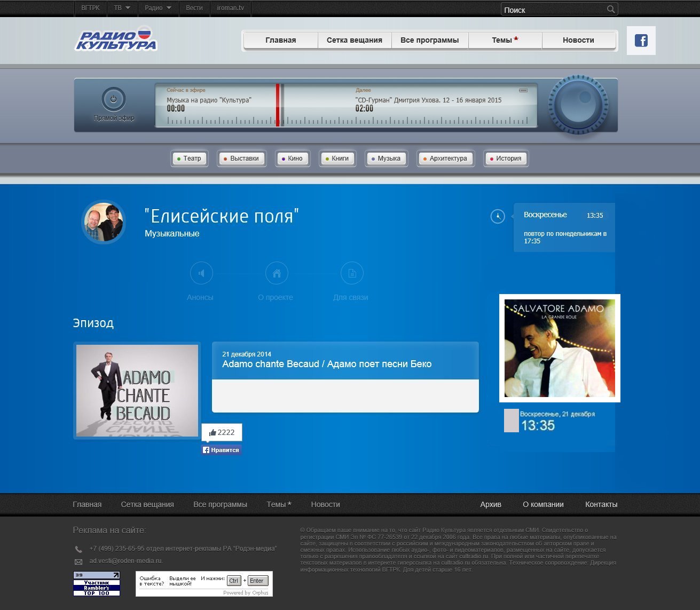The image size is (700, 610).
Task: Go to Главная in main navigation
Action: pos(281,40)
